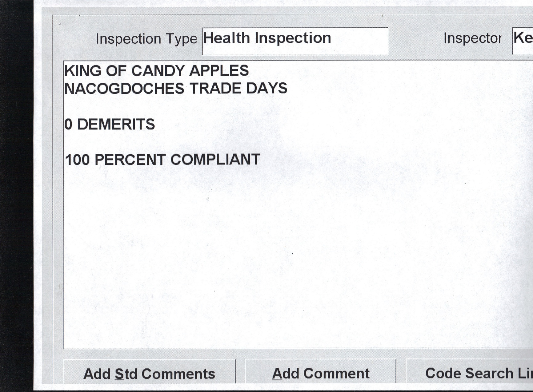Image resolution: width=533 pixels, height=392 pixels.
Task: Place cursor on the word APPLES
Action: (x=219, y=71)
